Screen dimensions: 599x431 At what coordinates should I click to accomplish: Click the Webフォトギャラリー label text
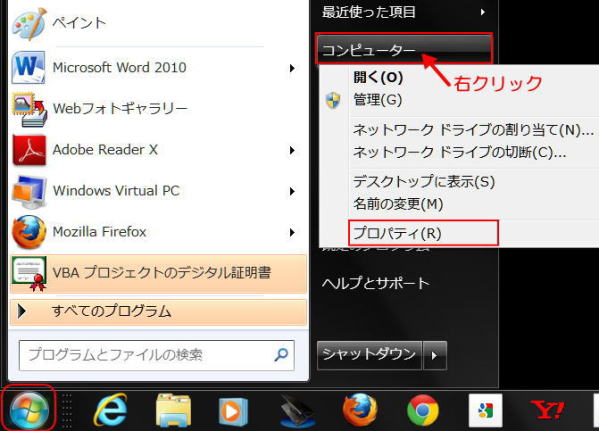tap(120, 109)
